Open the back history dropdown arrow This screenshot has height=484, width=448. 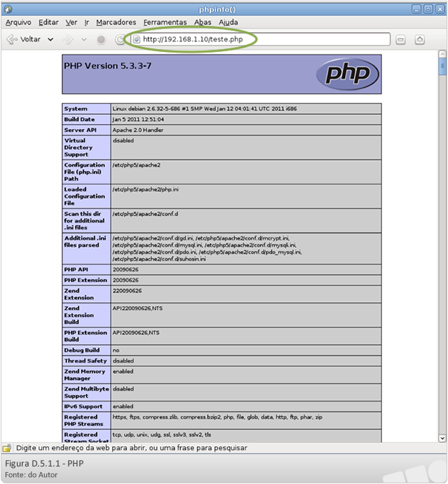point(50,39)
